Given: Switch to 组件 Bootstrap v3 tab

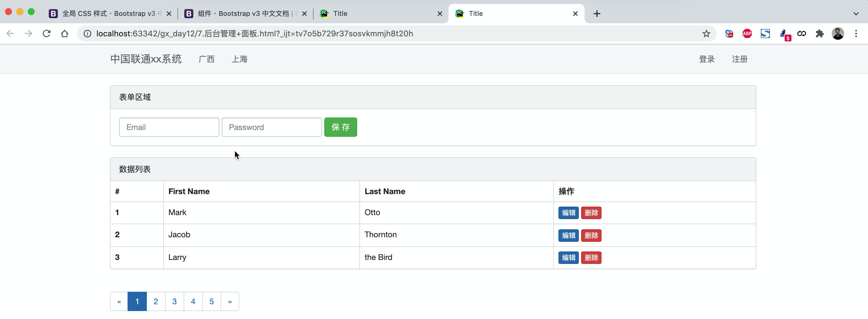Looking at the screenshot, I should click(243, 14).
